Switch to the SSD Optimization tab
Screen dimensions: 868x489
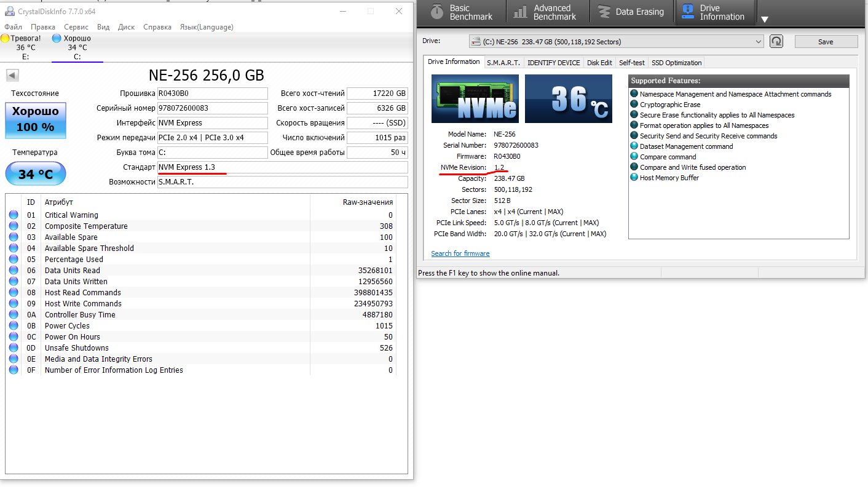point(677,63)
